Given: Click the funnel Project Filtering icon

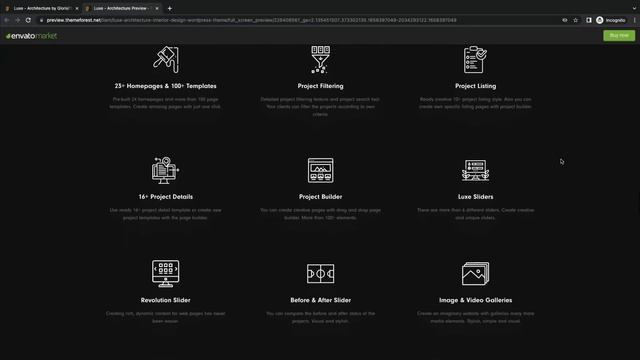Looking at the screenshot, I should point(320,59).
